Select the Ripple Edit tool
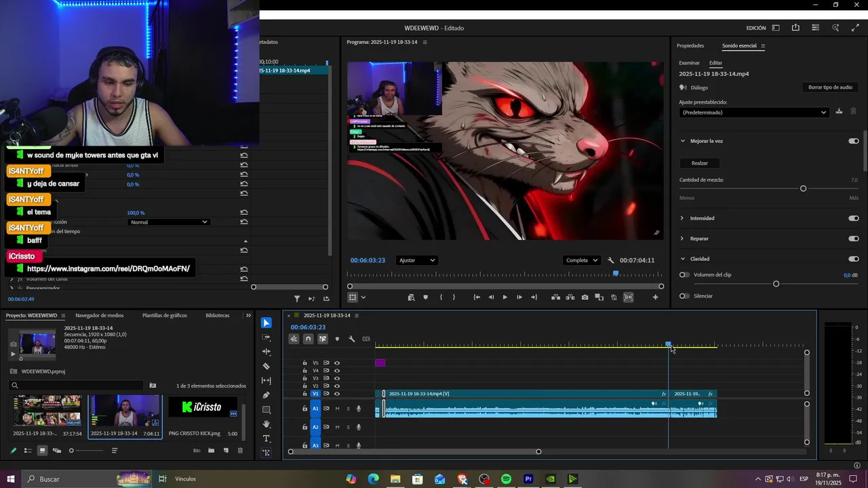 tap(267, 352)
